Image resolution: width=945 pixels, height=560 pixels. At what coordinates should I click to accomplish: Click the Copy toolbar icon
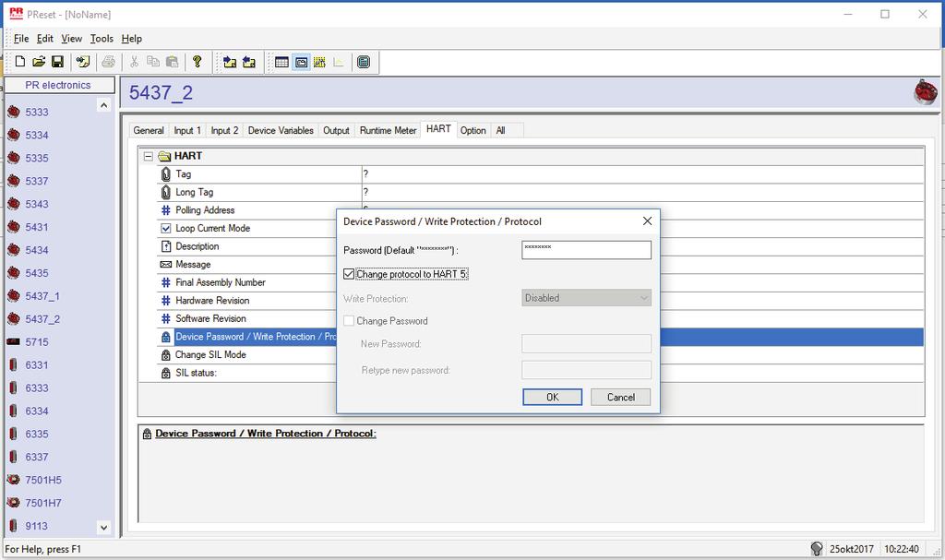153,62
